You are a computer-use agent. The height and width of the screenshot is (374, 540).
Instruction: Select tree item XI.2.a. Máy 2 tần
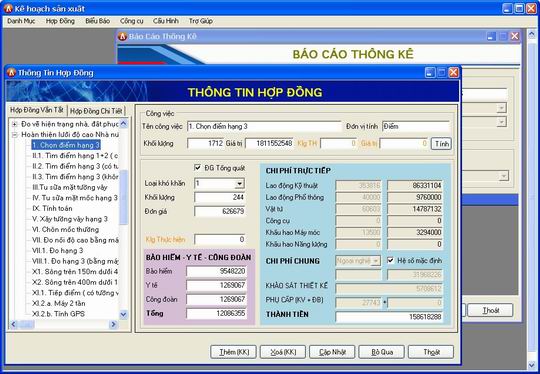click(59, 303)
